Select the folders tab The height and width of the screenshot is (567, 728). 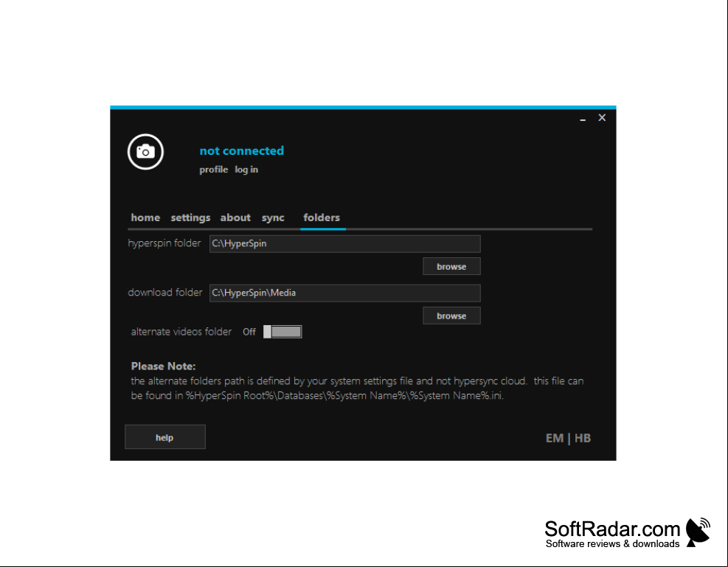(322, 218)
